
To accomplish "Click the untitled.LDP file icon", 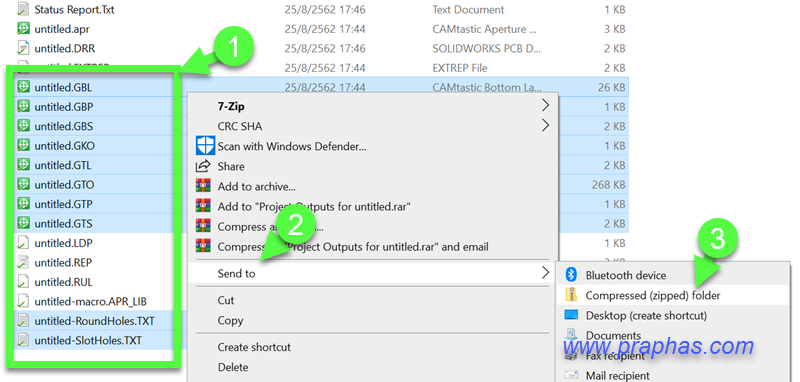I will pyautogui.click(x=23, y=242).
